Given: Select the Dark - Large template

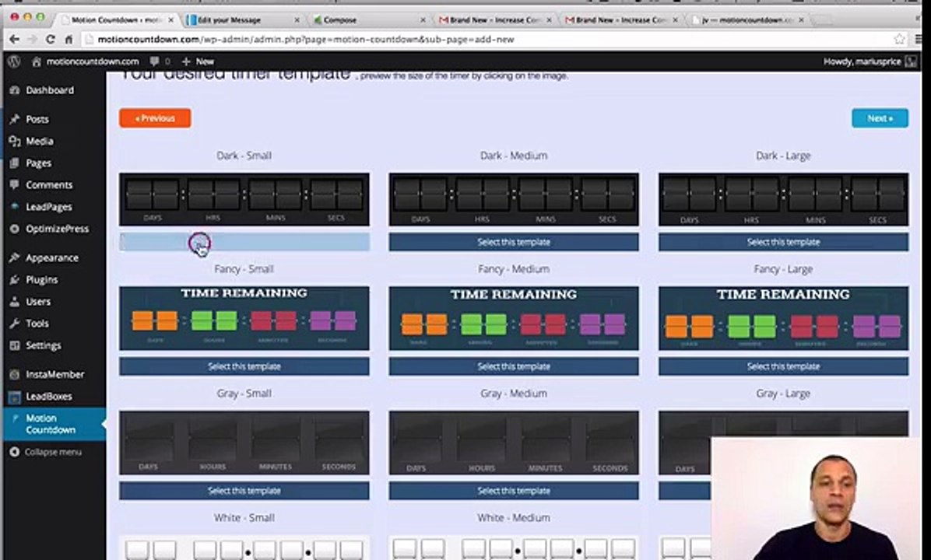Looking at the screenshot, I should coord(783,242).
